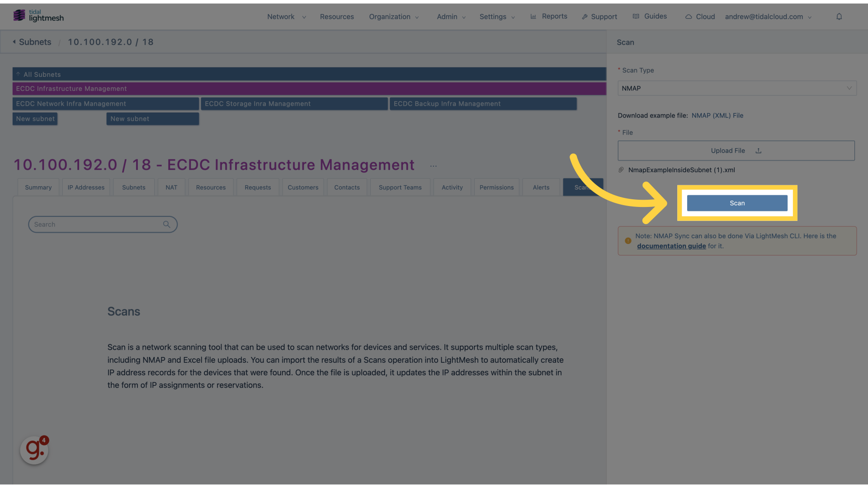Click the upload arrow icon in Upload File

click(x=759, y=151)
